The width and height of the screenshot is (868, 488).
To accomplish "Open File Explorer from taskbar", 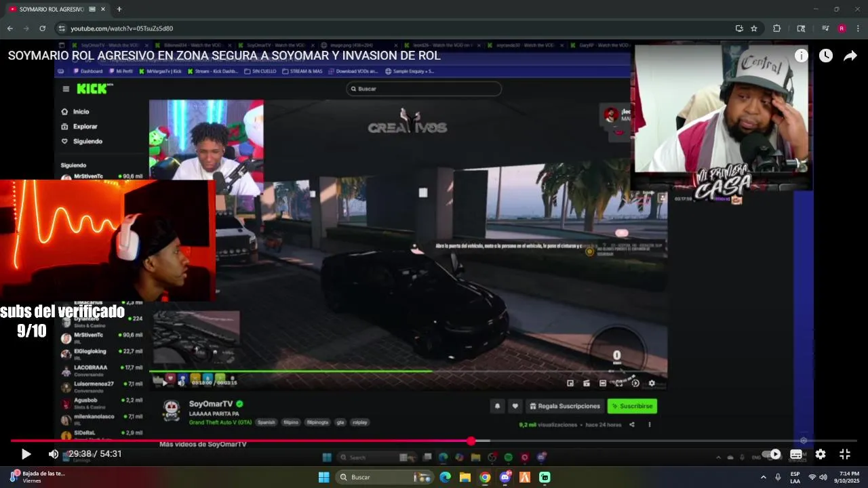I will [x=465, y=477].
